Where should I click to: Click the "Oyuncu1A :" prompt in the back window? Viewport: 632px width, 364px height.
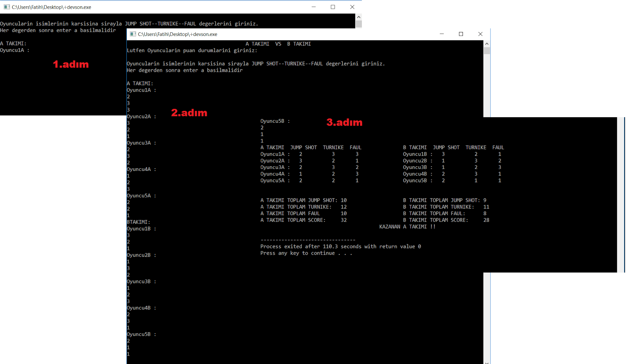point(15,50)
